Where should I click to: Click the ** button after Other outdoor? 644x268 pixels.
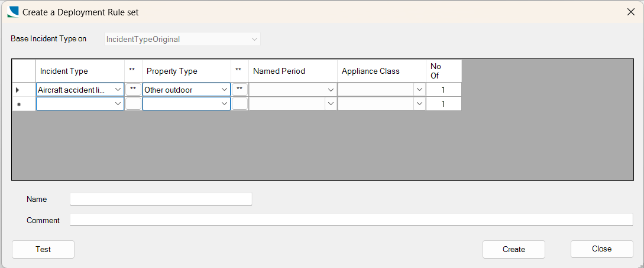[240, 89]
